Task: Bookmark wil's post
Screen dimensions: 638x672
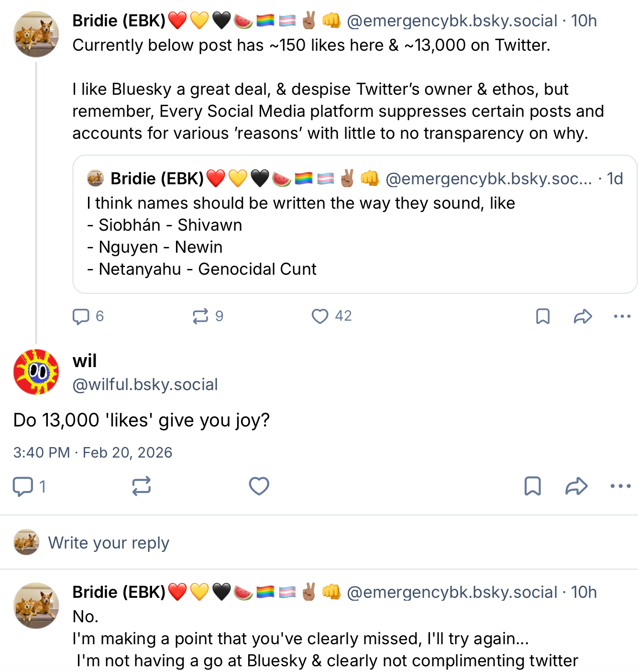Action: (x=533, y=486)
